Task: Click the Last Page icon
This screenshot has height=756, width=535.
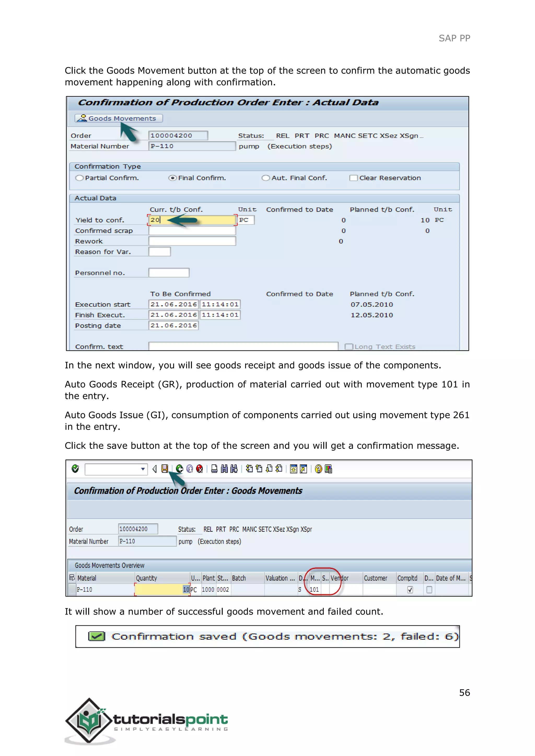Action: pos(279,469)
